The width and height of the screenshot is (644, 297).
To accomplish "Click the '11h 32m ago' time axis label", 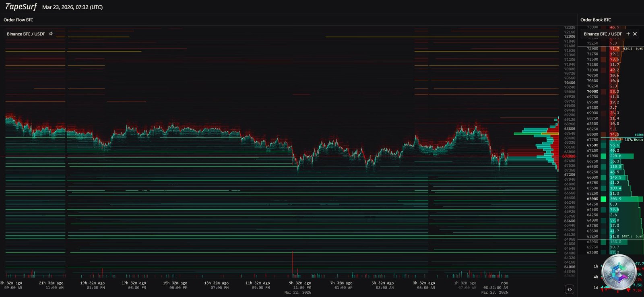I will (x=258, y=283).
